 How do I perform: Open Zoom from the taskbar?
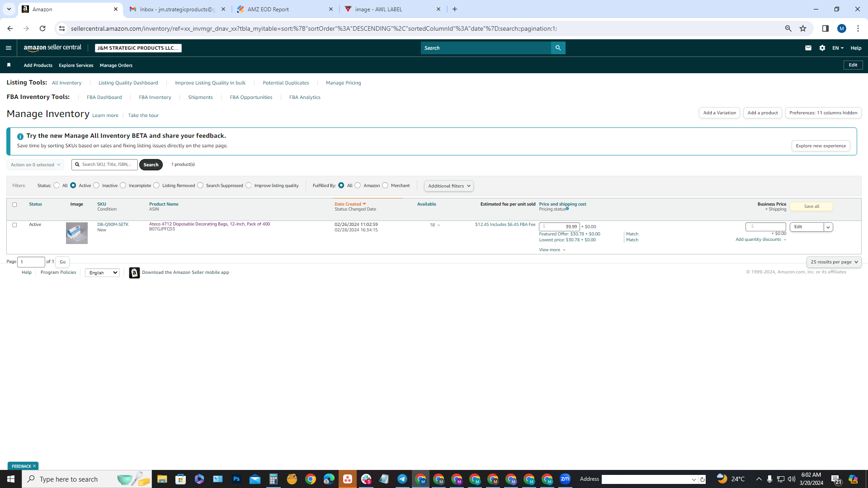(565, 479)
